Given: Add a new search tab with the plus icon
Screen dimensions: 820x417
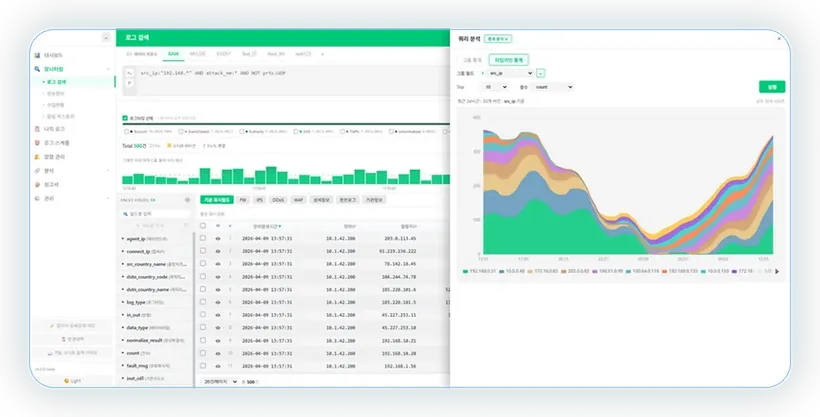Looking at the screenshot, I should (322, 54).
